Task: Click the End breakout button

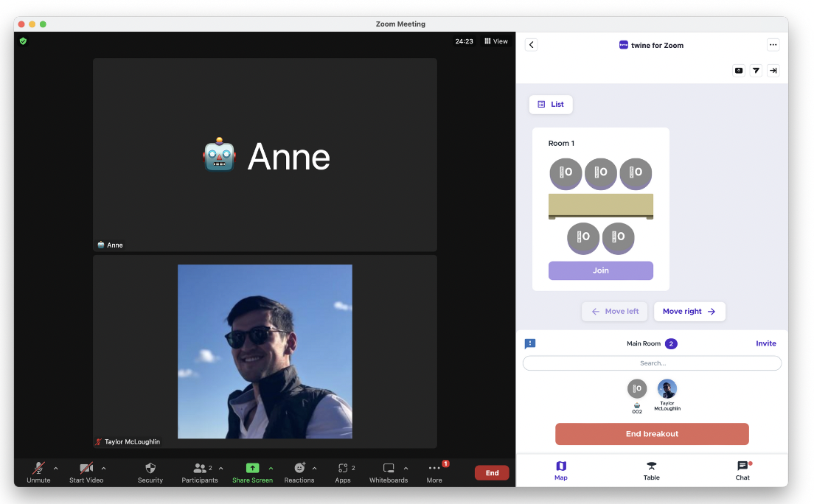Action: tap(652, 434)
